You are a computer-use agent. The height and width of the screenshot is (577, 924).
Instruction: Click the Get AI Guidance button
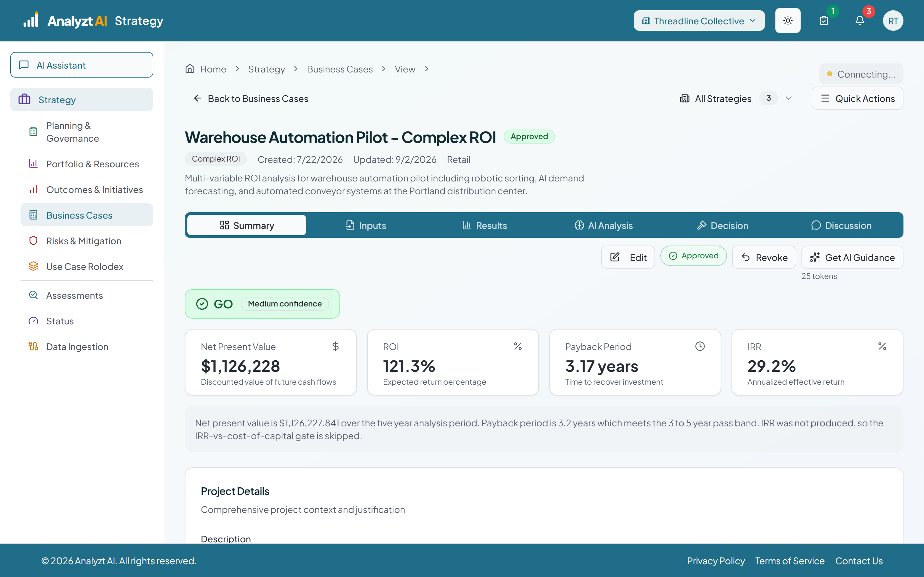pyautogui.click(x=852, y=257)
